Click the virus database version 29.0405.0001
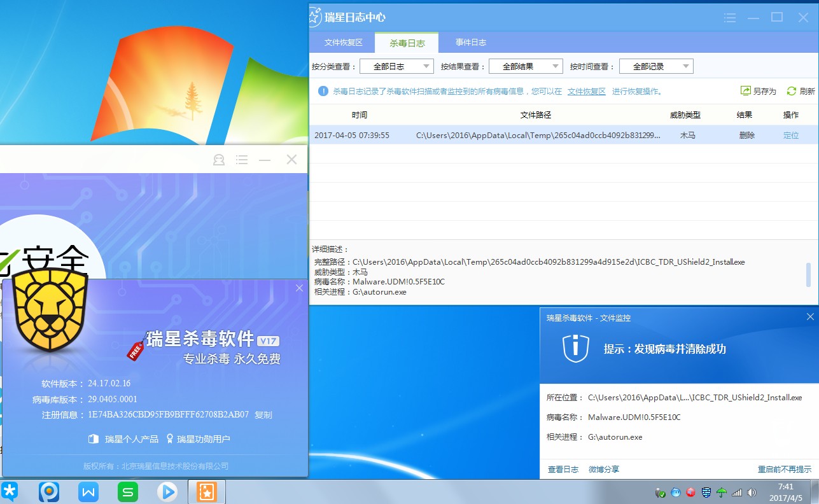 [x=113, y=400]
